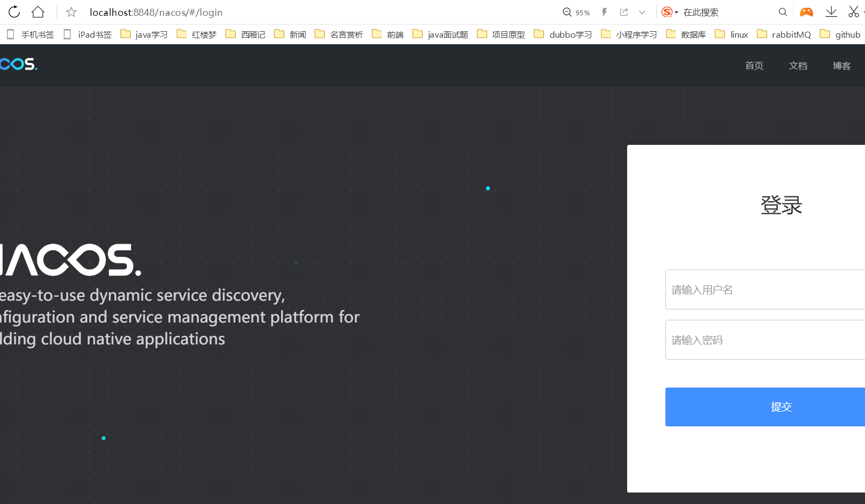Open the 红楼梦 bookmark folder
This screenshot has width=865, height=504.
point(197,34)
